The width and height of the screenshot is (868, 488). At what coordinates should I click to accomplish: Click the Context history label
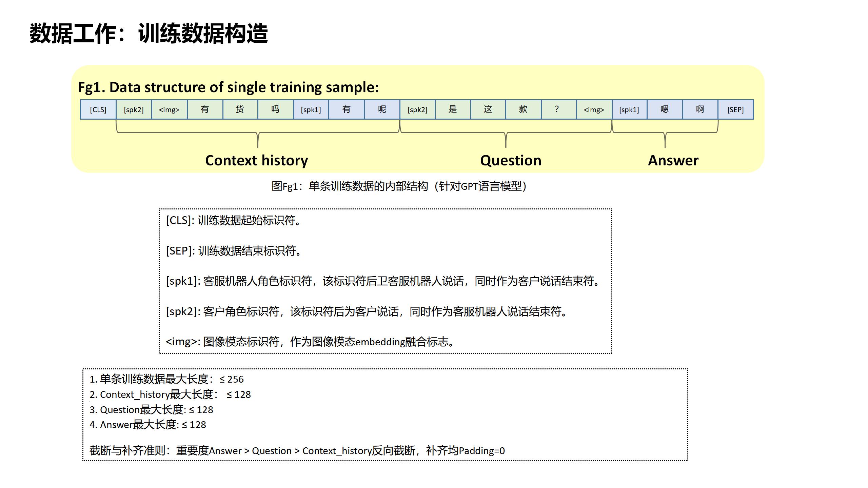click(x=257, y=160)
